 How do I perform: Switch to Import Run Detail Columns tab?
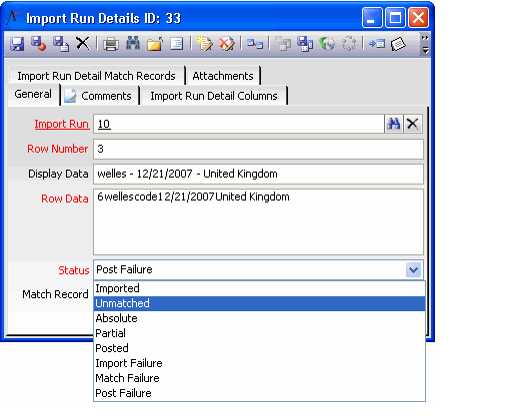pyautogui.click(x=214, y=96)
